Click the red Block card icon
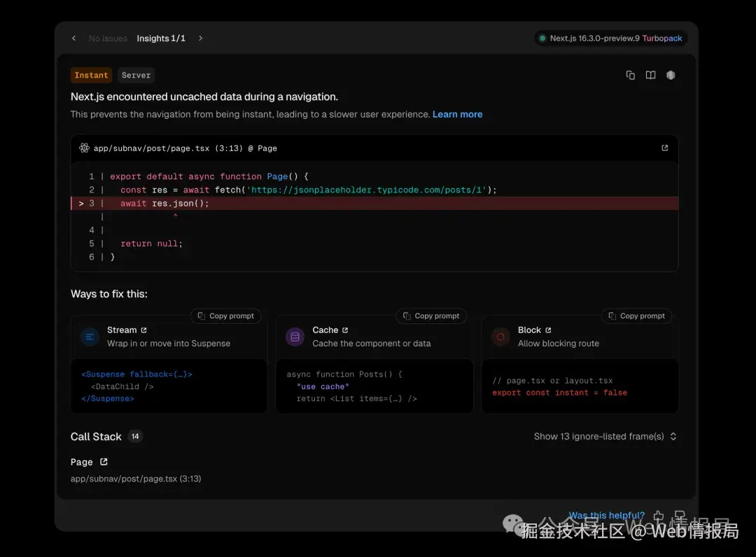This screenshot has width=756, height=557. point(500,337)
